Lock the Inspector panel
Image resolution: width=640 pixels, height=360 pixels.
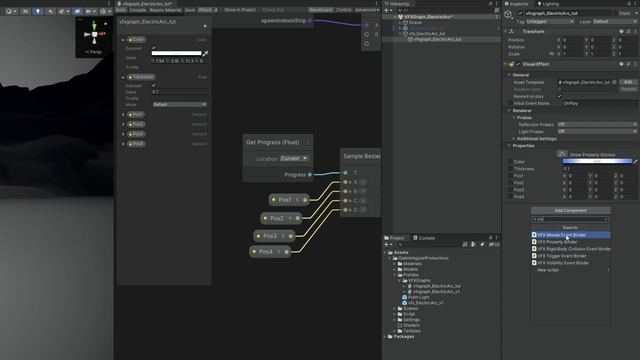[x=629, y=4]
